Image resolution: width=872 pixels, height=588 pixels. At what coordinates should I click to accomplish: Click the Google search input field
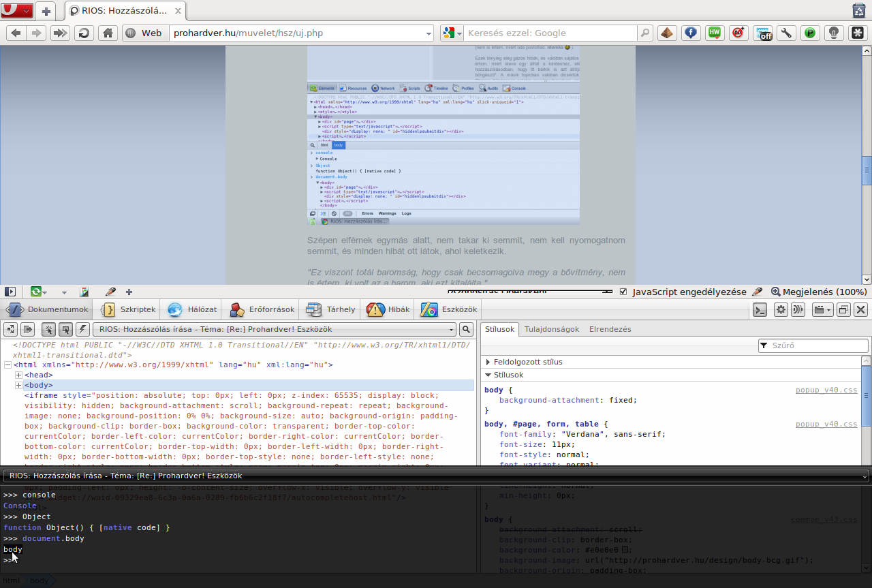(550, 33)
